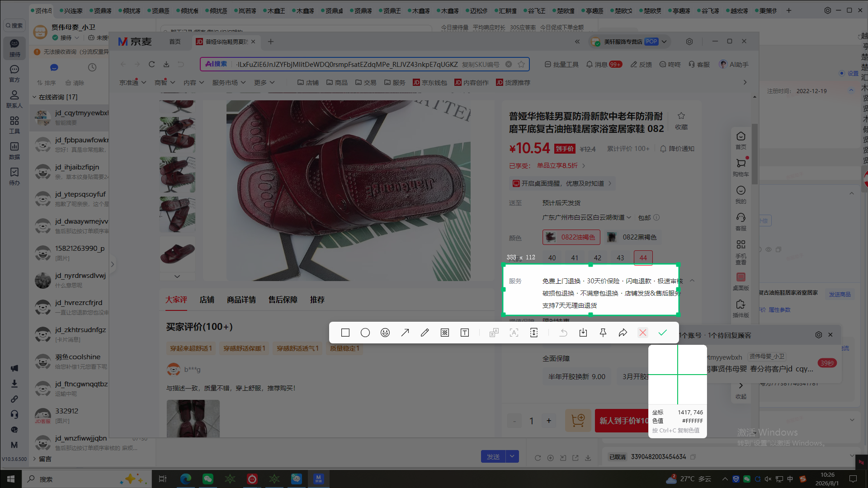
Task: Select the text annotation tool
Action: click(465, 333)
